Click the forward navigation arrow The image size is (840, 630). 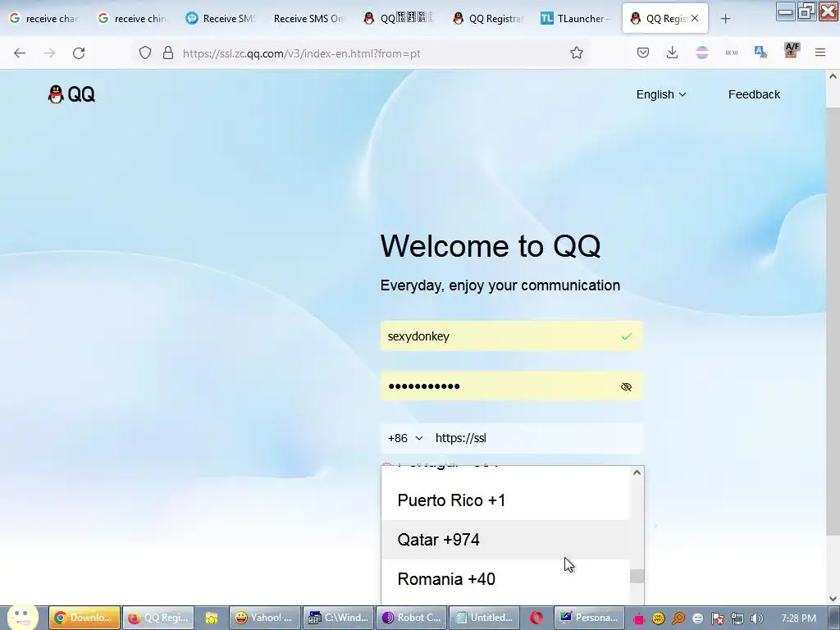[49, 53]
